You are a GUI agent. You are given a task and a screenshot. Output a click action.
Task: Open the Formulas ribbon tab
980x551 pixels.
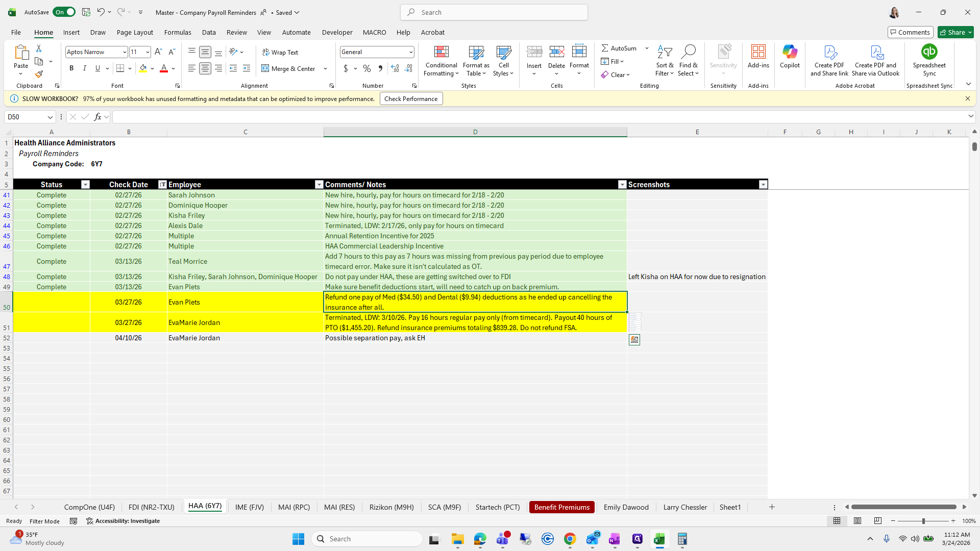tap(178, 32)
